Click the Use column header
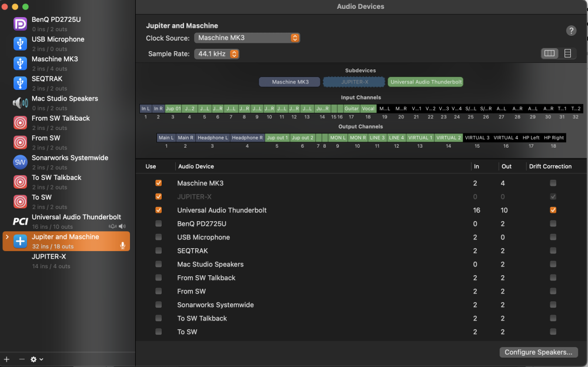 point(151,166)
